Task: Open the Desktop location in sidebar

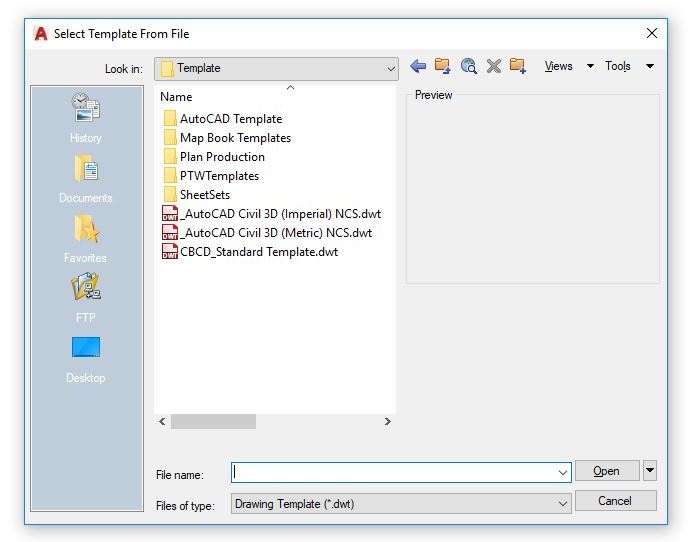Action: 86,359
